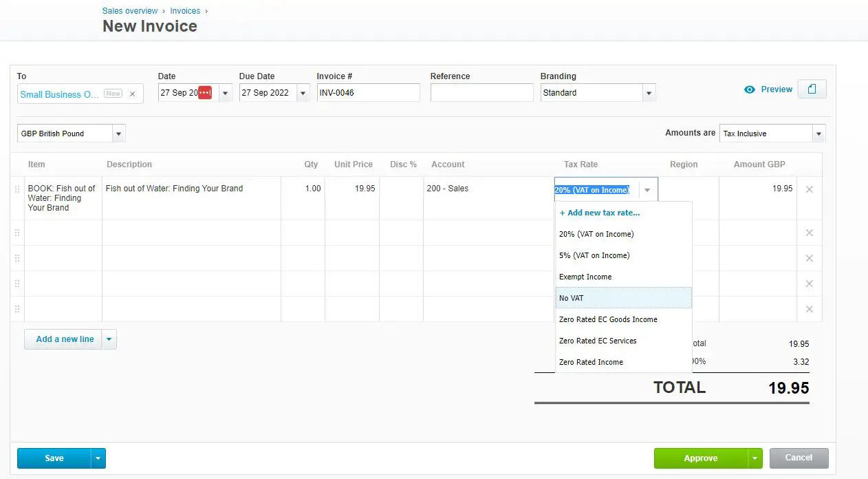Click the red indicator icon in Date field
The width and height of the screenshot is (868, 479).
point(205,92)
